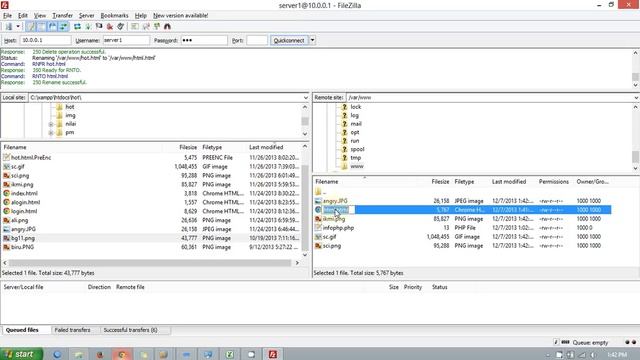Viewport: 640px width, 360px height.
Task: Open the Site Manager icon
Action: tap(9, 27)
